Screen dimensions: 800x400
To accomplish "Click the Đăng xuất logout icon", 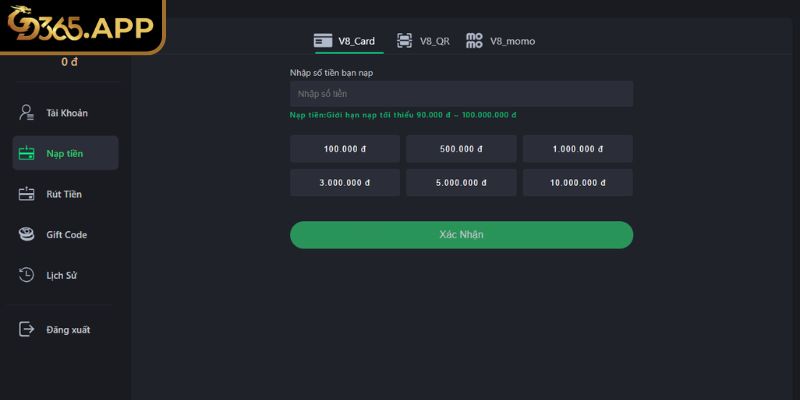I will click(27, 329).
